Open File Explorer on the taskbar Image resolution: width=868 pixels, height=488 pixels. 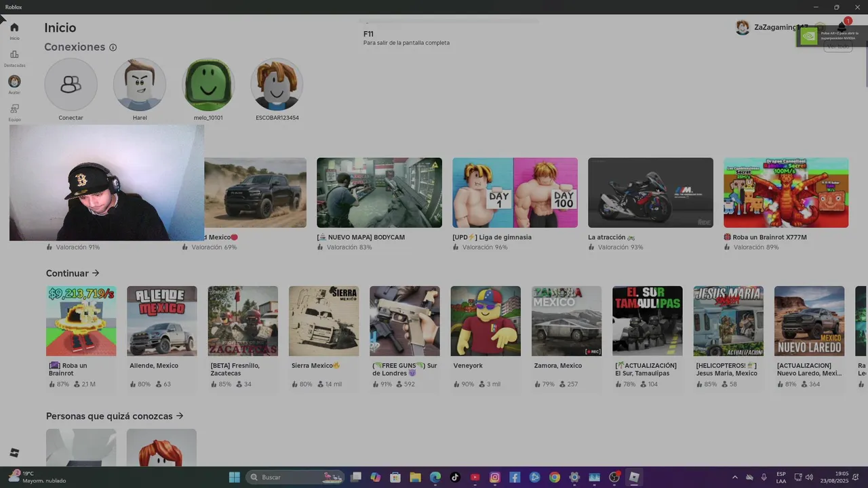point(415,477)
